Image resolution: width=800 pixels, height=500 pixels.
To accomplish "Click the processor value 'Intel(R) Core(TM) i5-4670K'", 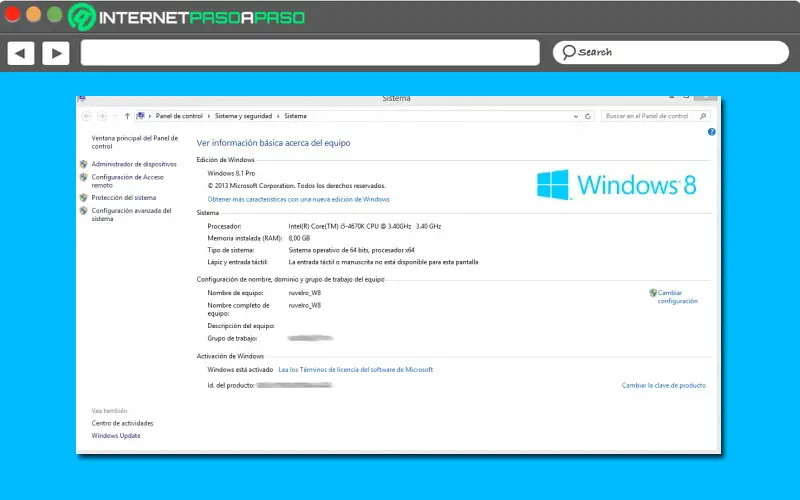I will click(365, 226).
